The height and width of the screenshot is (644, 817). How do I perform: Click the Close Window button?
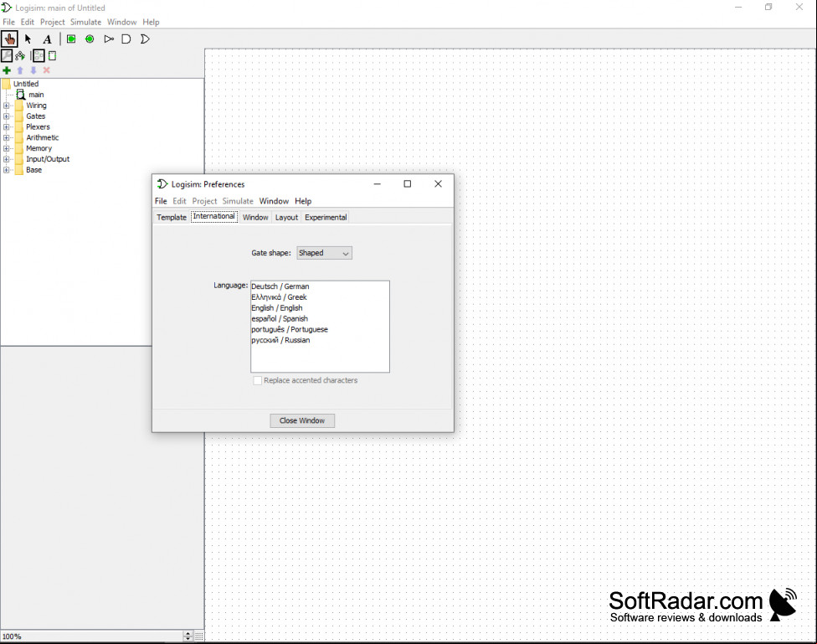[302, 420]
